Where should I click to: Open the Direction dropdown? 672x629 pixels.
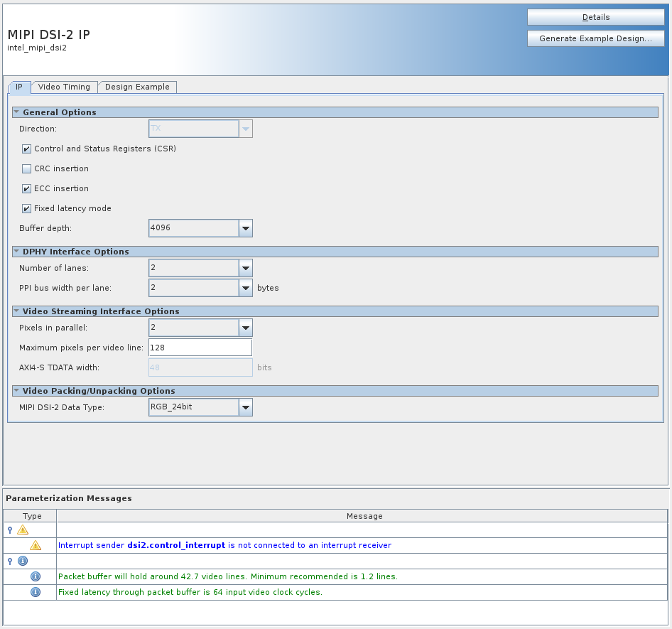coord(246,129)
